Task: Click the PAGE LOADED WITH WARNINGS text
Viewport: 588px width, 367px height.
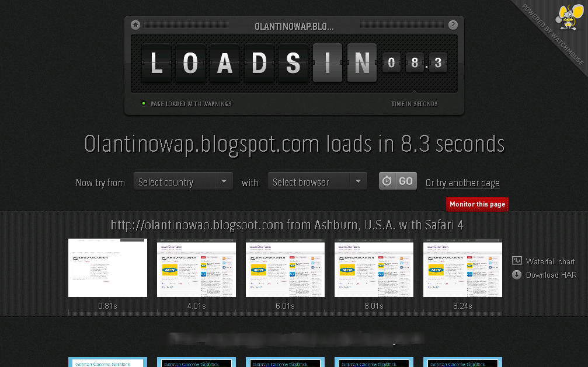Action: [x=191, y=104]
